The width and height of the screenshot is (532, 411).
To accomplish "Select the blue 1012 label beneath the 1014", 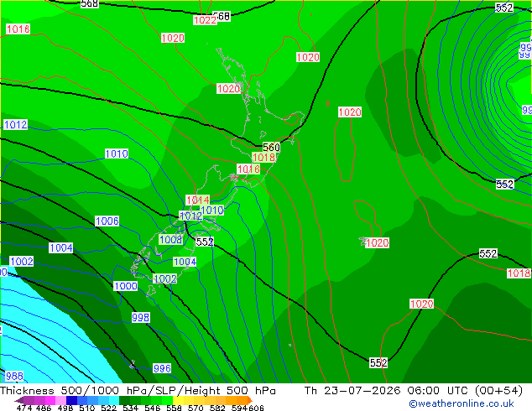I will (x=190, y=216).
